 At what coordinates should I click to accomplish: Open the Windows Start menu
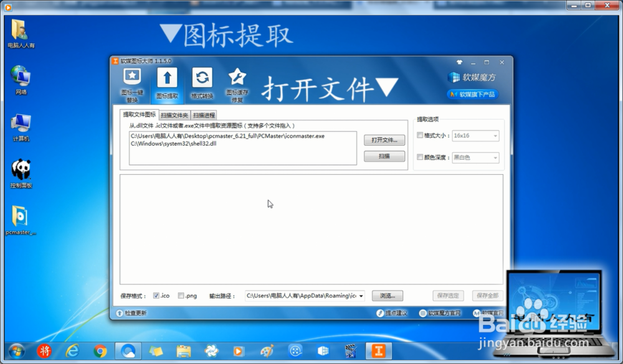pyautogui.click(x=16, y=352)
